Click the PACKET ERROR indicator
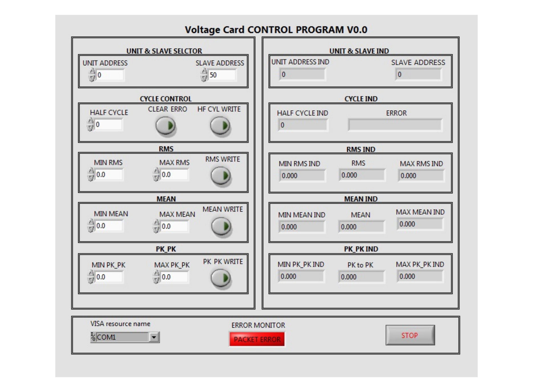 257,339
